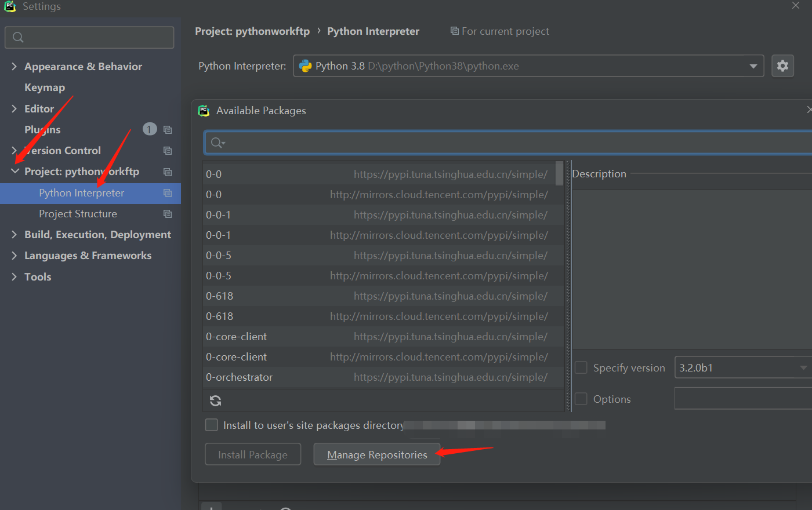
Task: Click the search magnifier in Available Packages
Action: tap(217, 143)
